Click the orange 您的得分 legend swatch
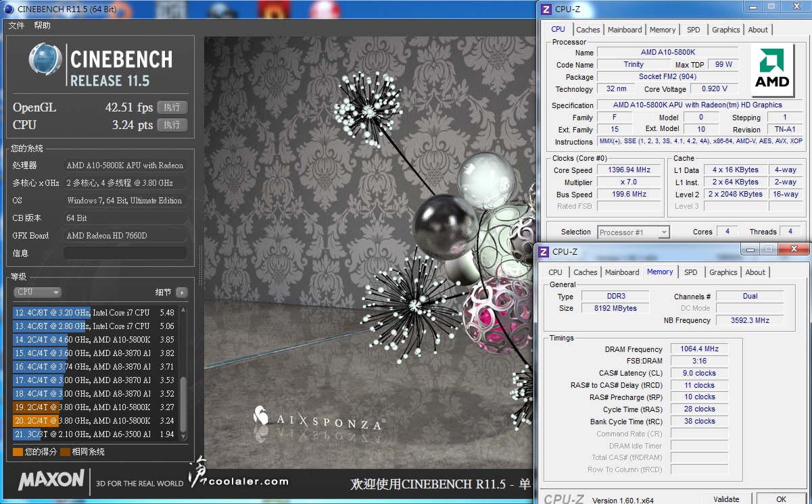812x504 pixels. pyautogui.click(x=18, y=452)
